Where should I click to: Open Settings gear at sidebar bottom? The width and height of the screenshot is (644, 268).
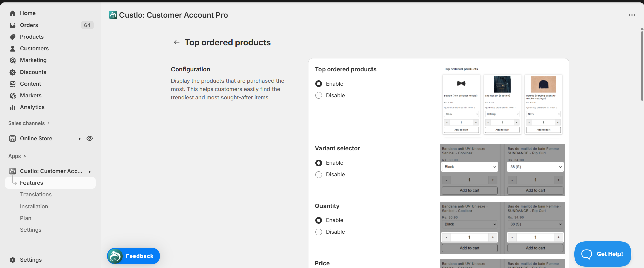13,260
